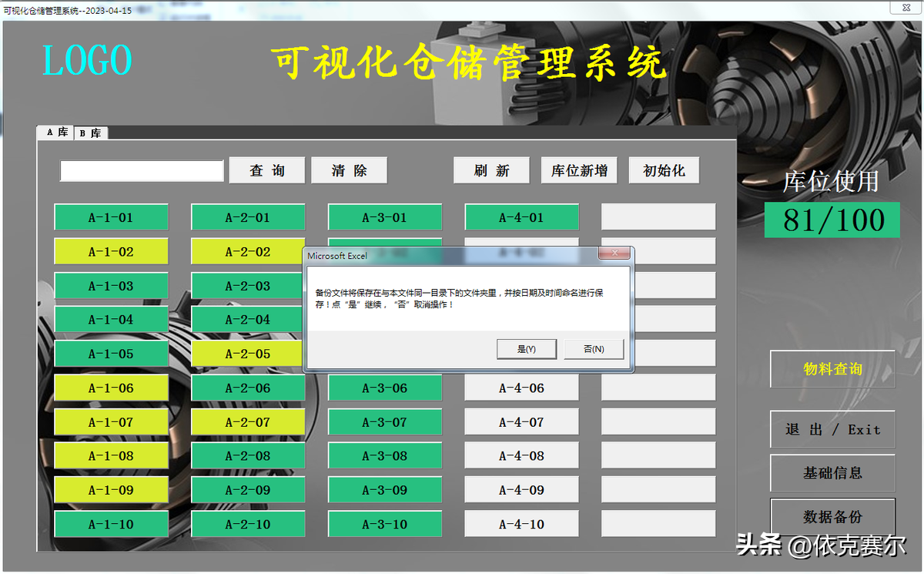Select storage slot A-3-08

pos(385,455)
